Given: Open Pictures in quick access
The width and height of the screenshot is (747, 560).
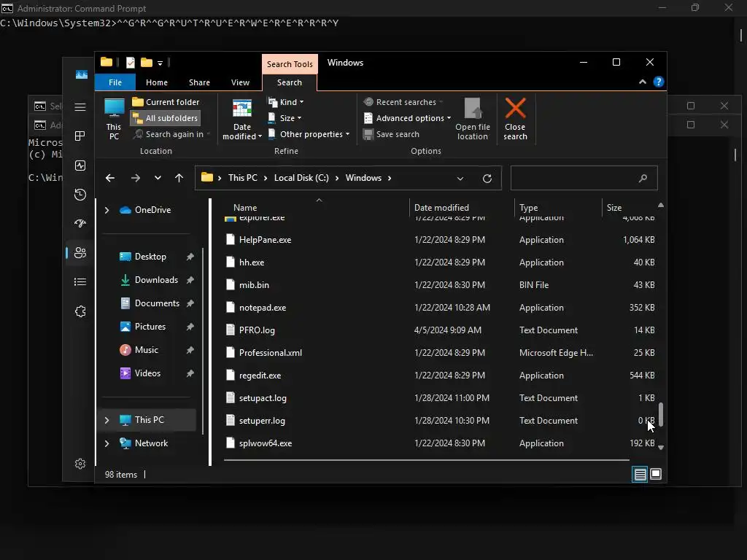Looking at the screenshot, I should pos(150,327).
